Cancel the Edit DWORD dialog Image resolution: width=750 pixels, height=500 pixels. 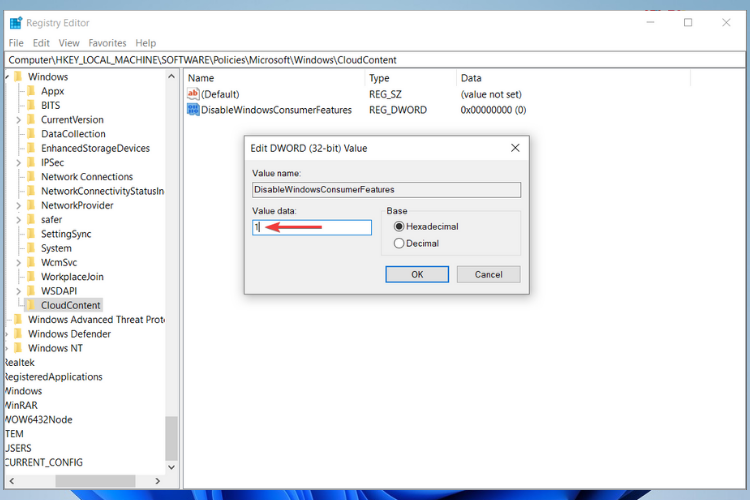coord(488,274)
